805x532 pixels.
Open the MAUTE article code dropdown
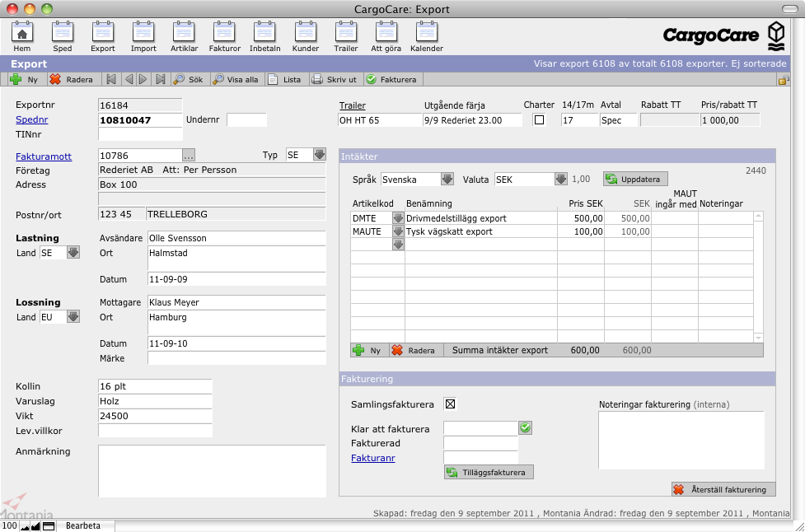pyautogui.click(x=399, y=231)
